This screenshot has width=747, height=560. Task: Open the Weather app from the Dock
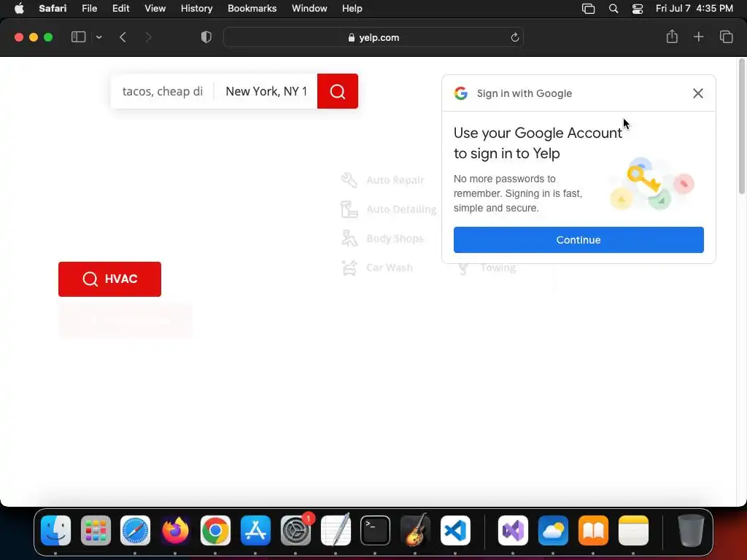[553, 530]
